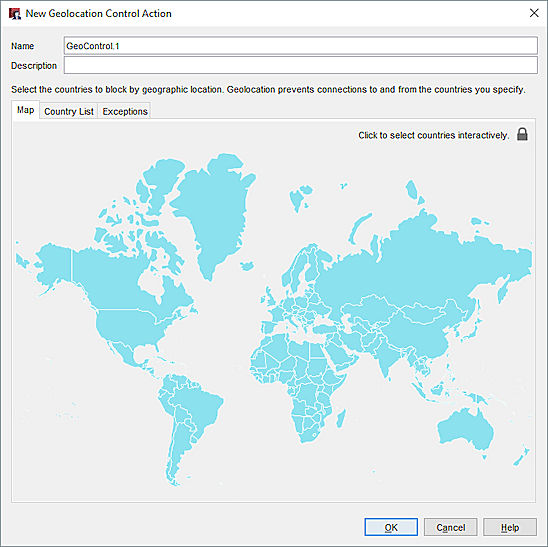
Task: Select Iceland on the world map
Action: [247, 266]
